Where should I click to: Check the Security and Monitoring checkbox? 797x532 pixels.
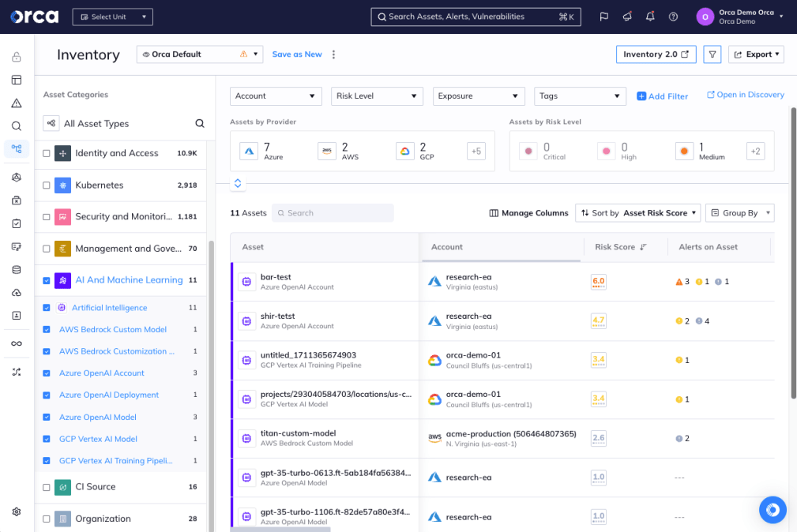coord(47,217)
